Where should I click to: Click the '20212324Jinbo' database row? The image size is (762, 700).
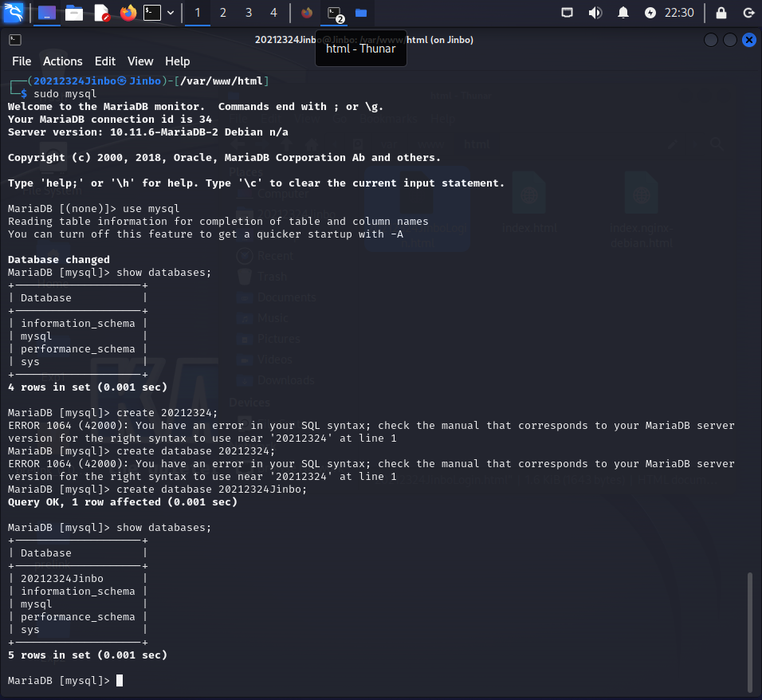[78, 579]
